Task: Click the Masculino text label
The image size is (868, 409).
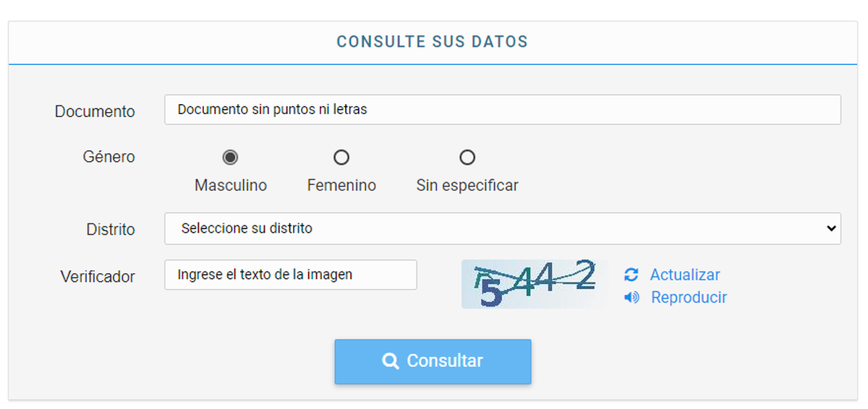Action: (x=230, y=186)
